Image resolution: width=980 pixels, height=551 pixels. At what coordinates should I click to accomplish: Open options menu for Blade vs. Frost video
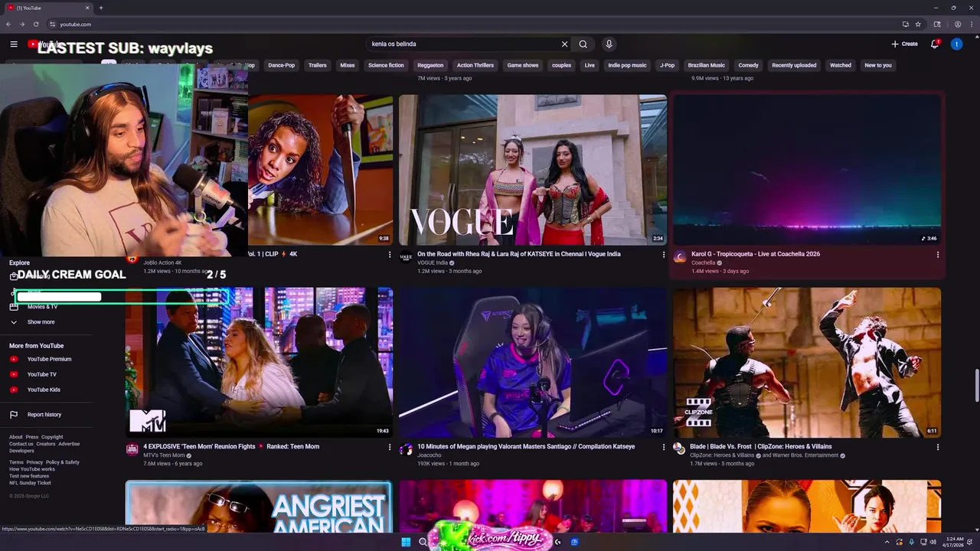[x=938, y=447]
